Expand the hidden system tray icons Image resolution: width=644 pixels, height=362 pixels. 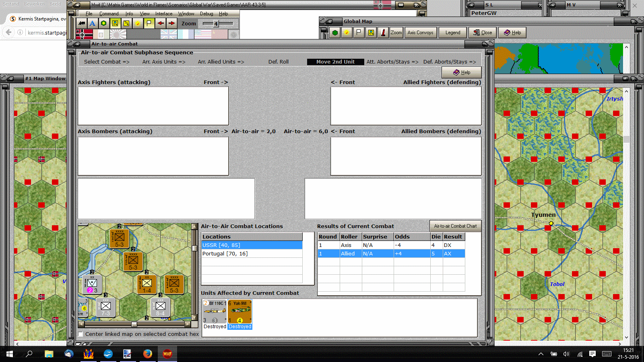coord(541,354)
